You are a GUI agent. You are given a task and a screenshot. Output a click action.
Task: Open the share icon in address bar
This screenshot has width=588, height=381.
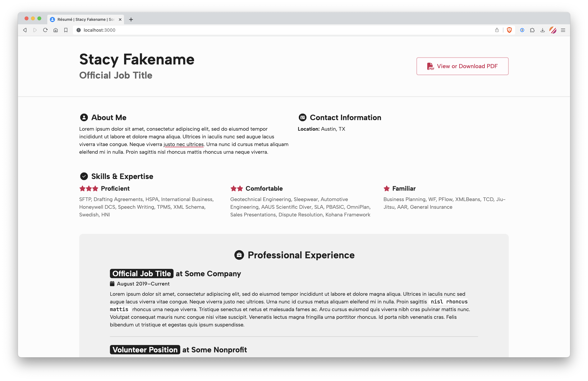pyautogui.click(x=497, y=30)
